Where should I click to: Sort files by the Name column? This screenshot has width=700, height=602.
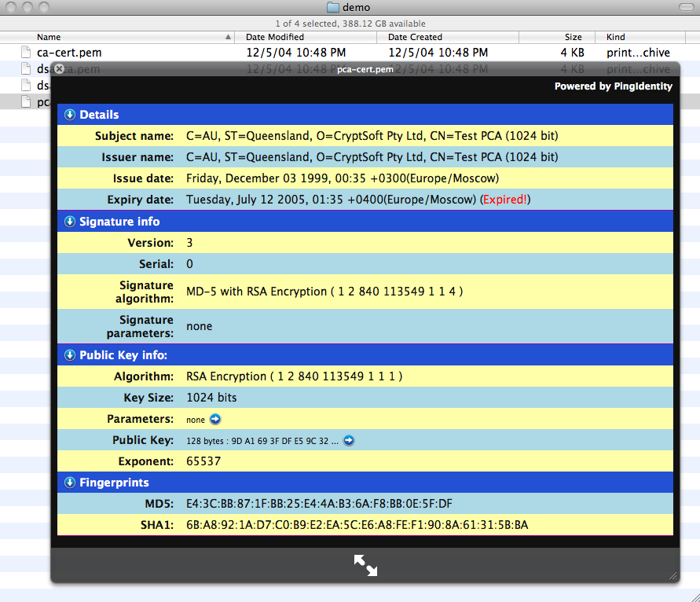pyautogui.click(x=116, y=37)
